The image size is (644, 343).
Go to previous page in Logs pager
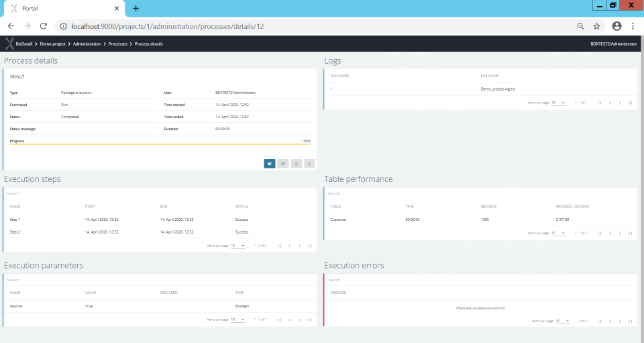610,103
